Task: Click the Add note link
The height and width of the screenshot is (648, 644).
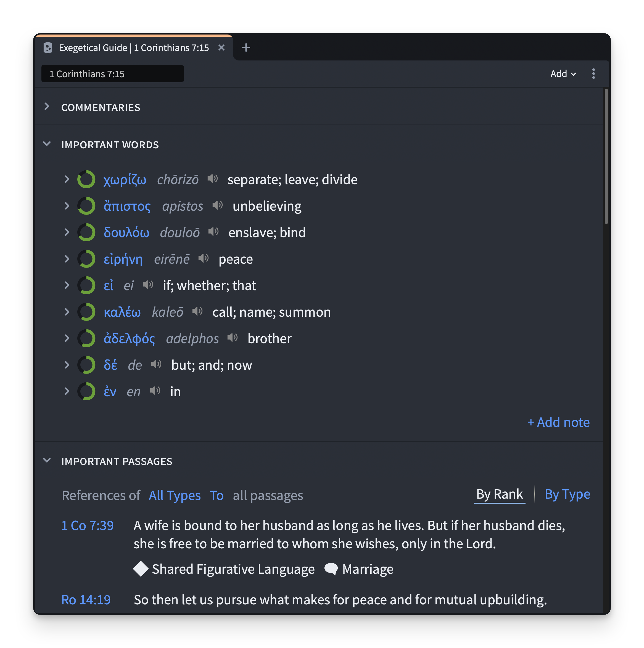Action: [x=558, y=422]
